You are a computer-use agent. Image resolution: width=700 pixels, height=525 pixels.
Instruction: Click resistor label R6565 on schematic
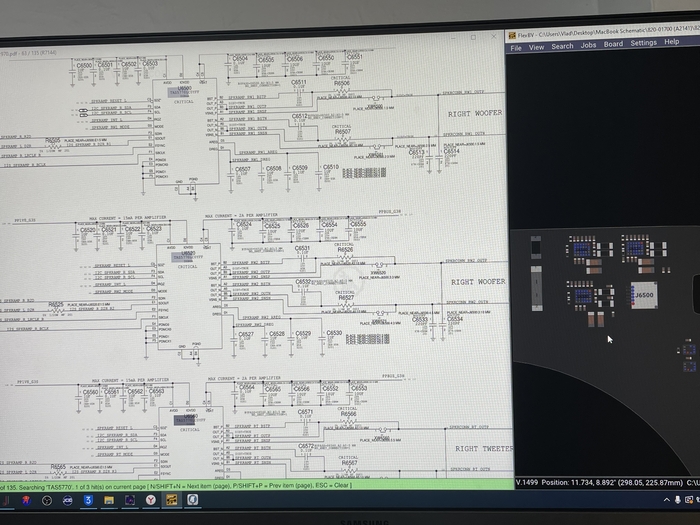coord(58,467)
